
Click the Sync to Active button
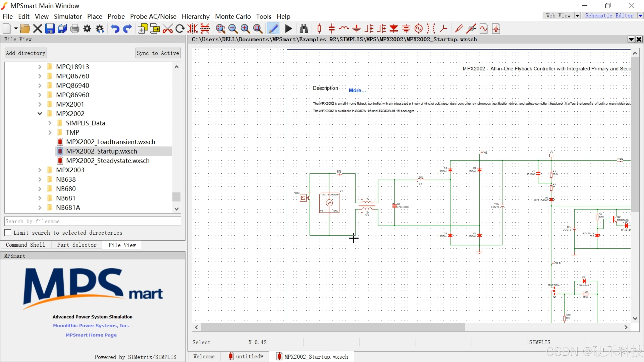158,53
